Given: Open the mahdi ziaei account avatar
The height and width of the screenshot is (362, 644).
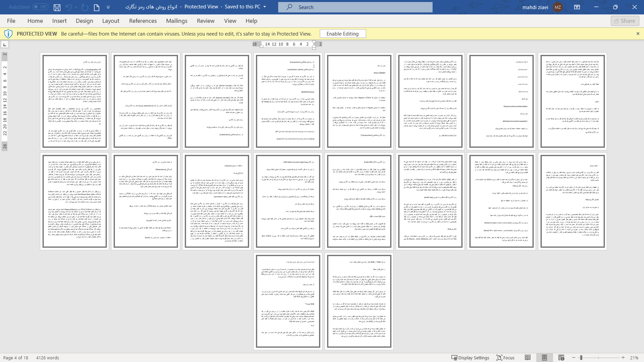Looking at the screenshot, I should click(x=558, y=7).
